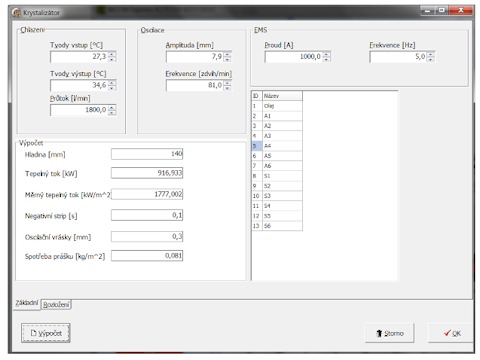Screen dimensions: 480x360
Task: Increase EMS Proud current with up arrow
Action: click(327, 54)
